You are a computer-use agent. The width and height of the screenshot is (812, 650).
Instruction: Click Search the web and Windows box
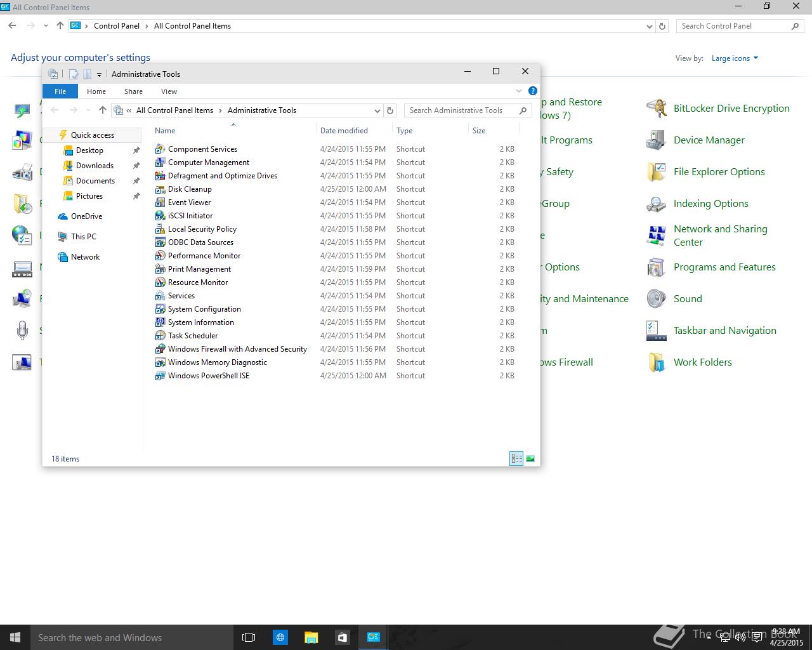133,637
